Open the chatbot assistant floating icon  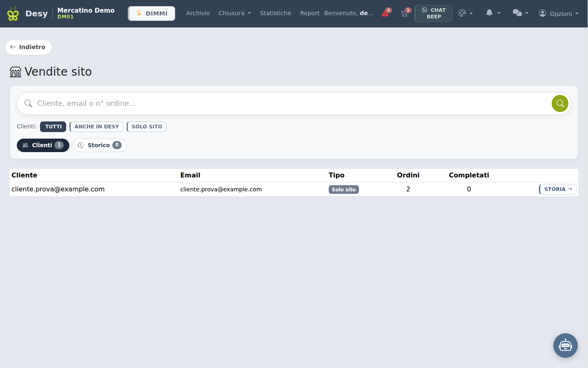click(x=566, y=346)
